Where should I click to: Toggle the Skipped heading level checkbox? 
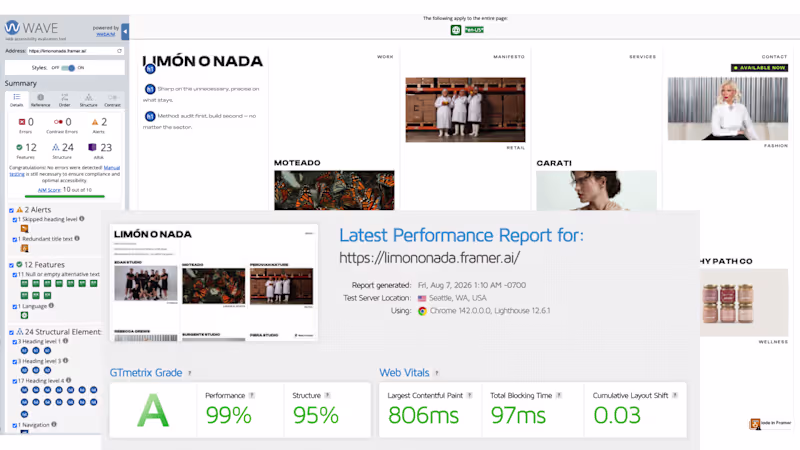tap(15, 220)
